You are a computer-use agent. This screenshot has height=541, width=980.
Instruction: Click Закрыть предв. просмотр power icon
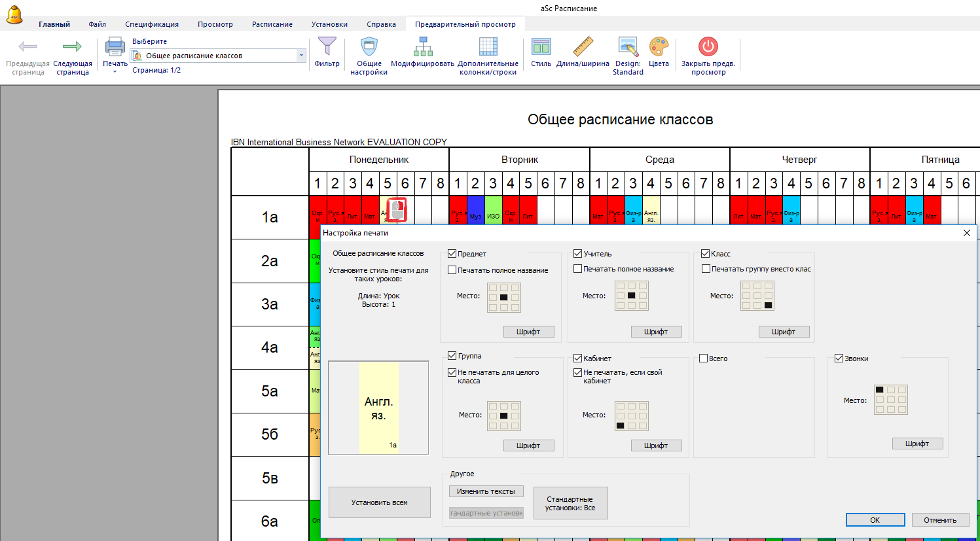tap(708, 48)
